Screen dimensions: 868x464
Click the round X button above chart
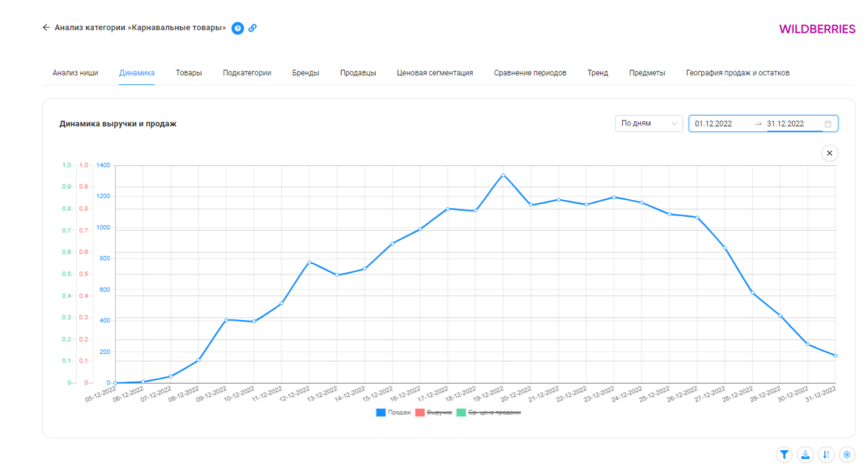coord(829,153)
